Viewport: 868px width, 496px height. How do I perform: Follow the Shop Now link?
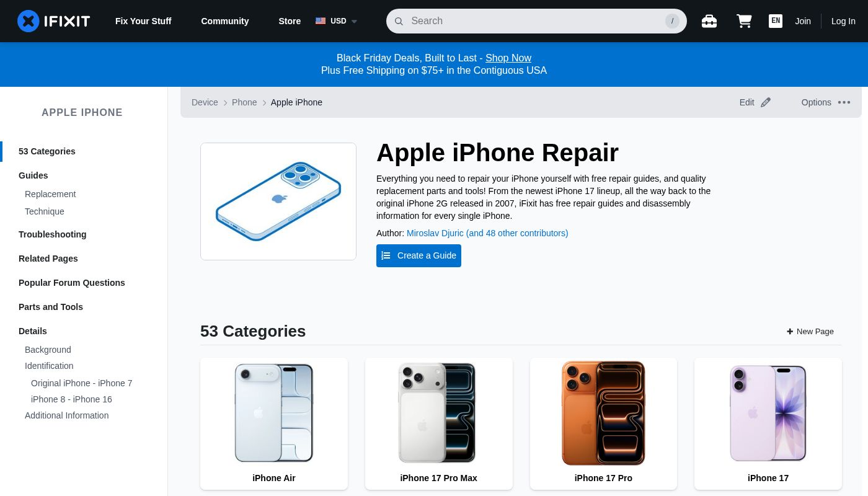tap(508, 58)
